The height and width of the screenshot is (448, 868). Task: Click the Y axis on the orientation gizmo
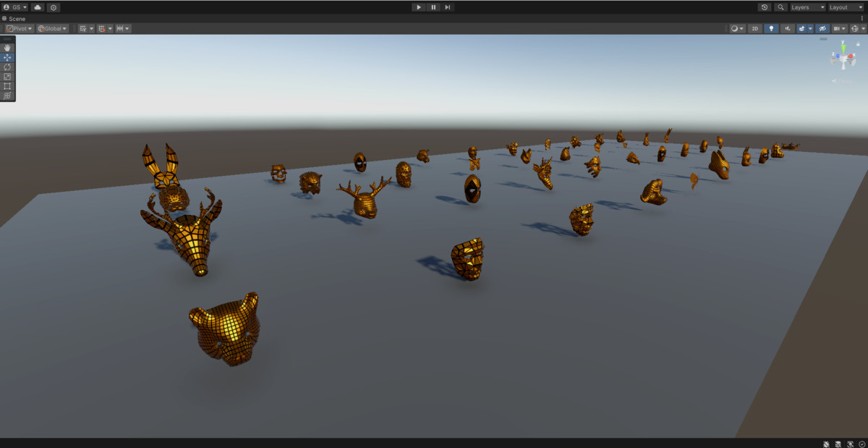[843, 48]
